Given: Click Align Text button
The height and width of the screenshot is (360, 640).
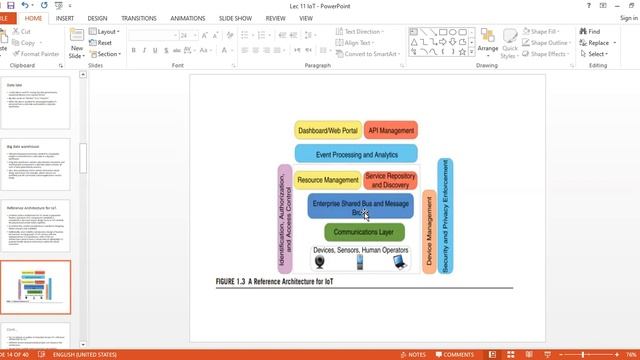Looking at the screenshot, I should pyautogui.click(x=355, y=42).
